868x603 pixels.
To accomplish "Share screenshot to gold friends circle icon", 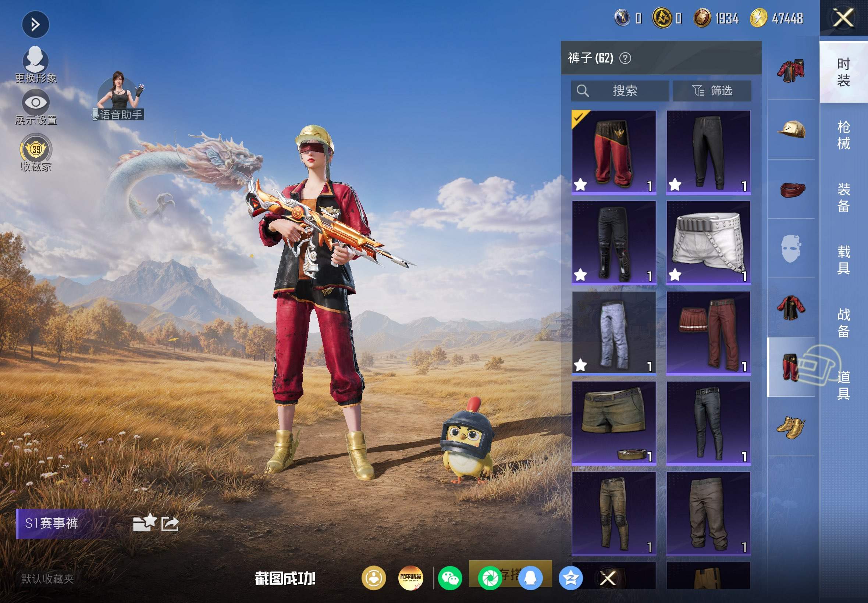I will point(373,578).
